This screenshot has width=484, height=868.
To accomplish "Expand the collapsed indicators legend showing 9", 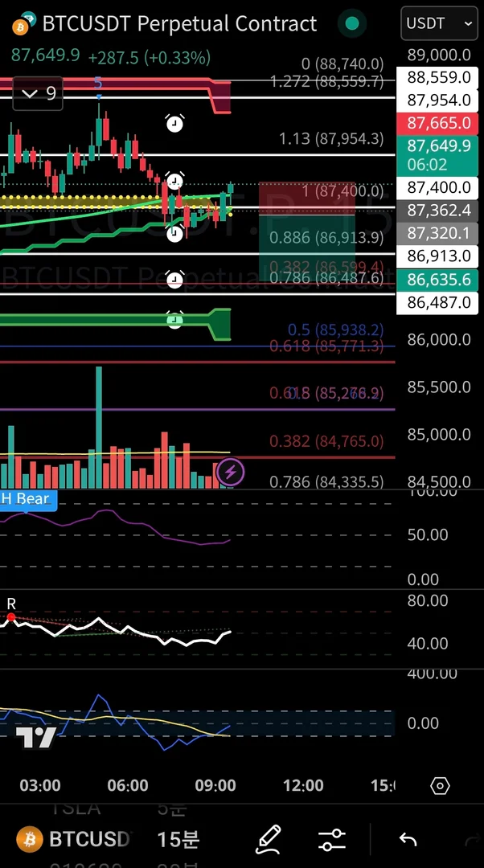I will [38, 93].
